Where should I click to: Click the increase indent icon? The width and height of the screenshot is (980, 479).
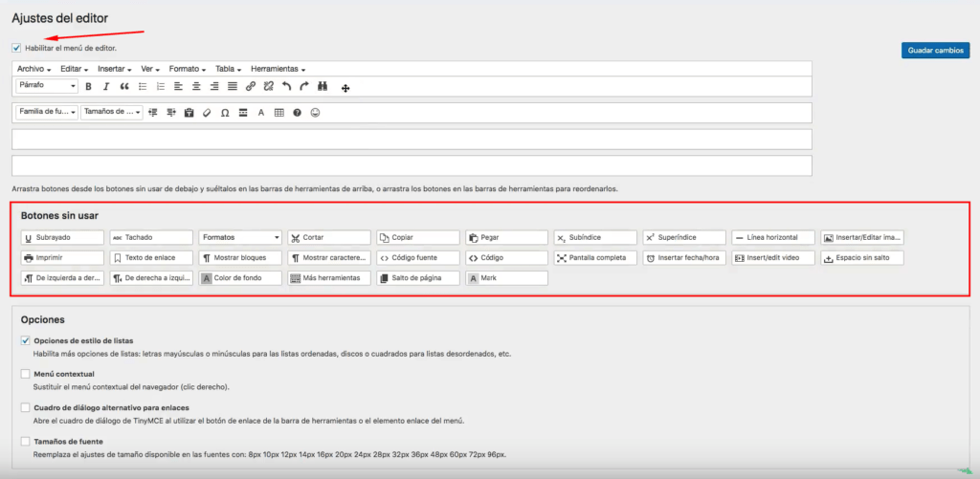coord(170,113)
